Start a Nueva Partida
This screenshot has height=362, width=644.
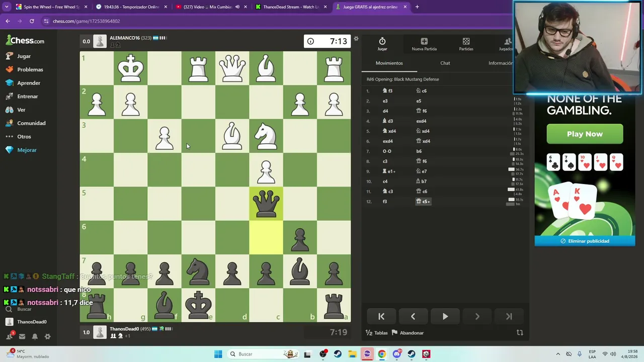pyautogui.click(x=424, y=44)
